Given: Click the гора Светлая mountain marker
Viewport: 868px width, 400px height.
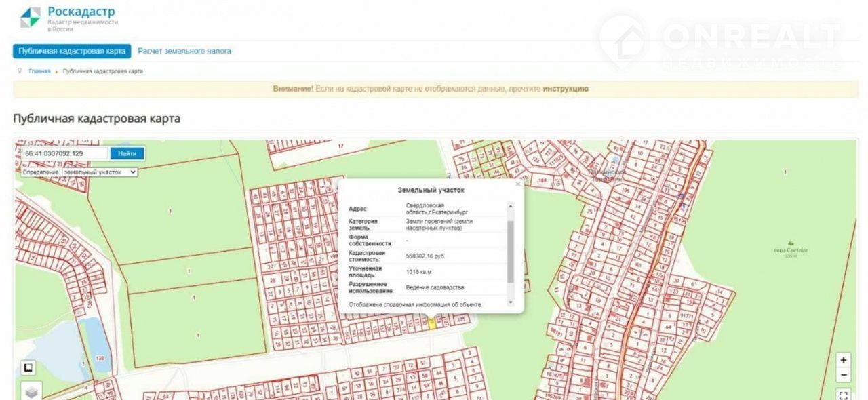Looking at the screenshot, I should 790,243.
